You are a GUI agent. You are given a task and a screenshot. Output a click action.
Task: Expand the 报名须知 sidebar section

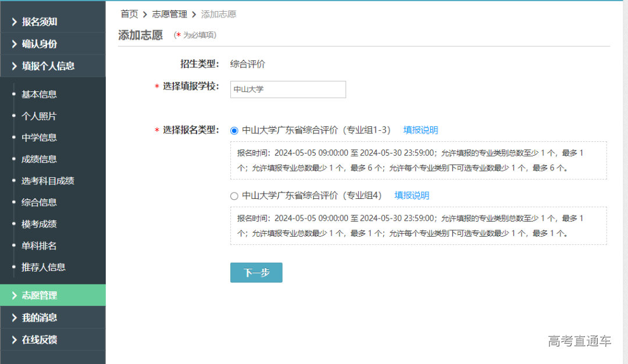(x=41, y=22)
